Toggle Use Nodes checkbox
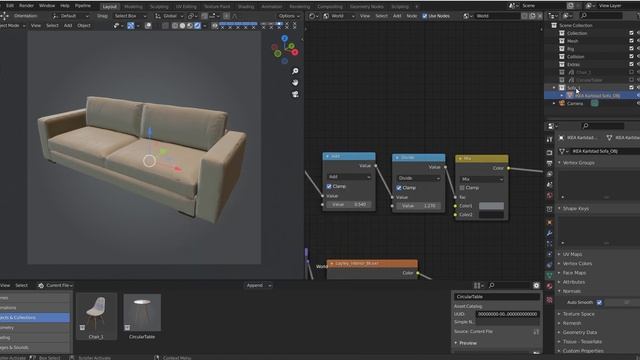Image resolution: width=640 pixels, height=360 pixels. tap(424, 16)
